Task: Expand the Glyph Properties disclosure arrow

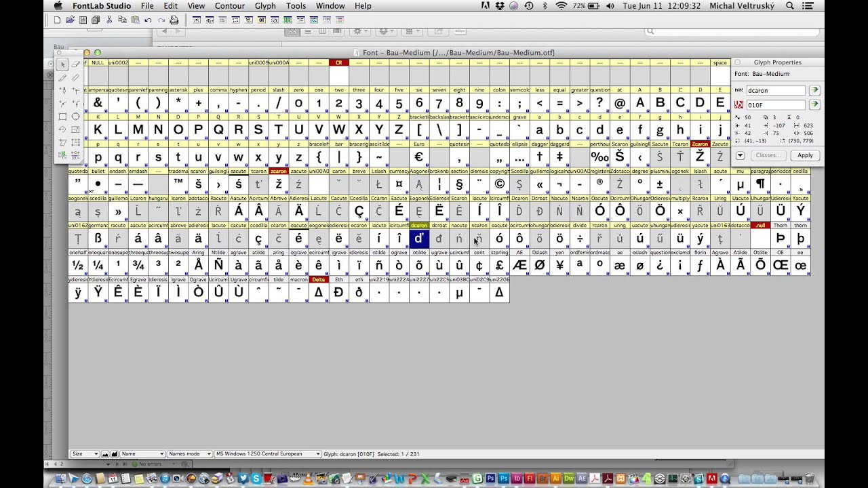Action: 740,155
